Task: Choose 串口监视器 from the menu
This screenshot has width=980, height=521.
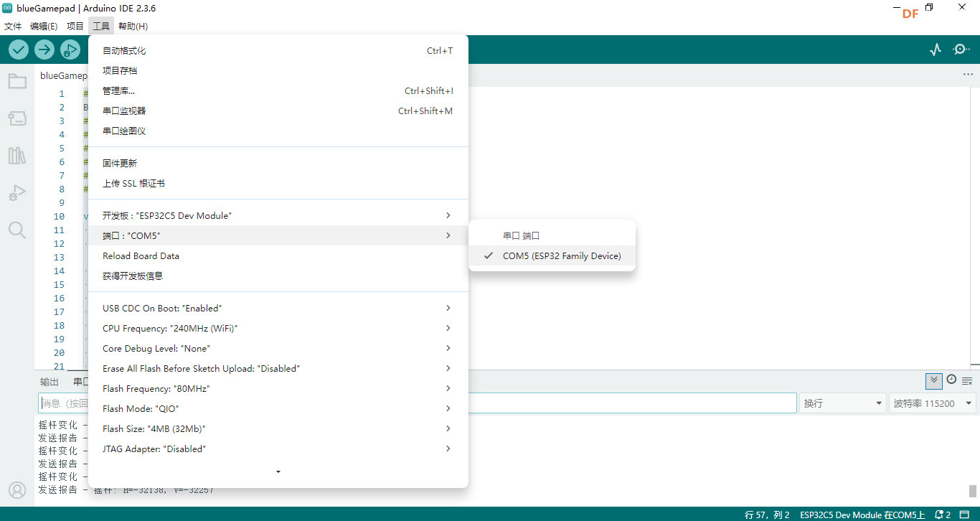Action: coord(124,111)
